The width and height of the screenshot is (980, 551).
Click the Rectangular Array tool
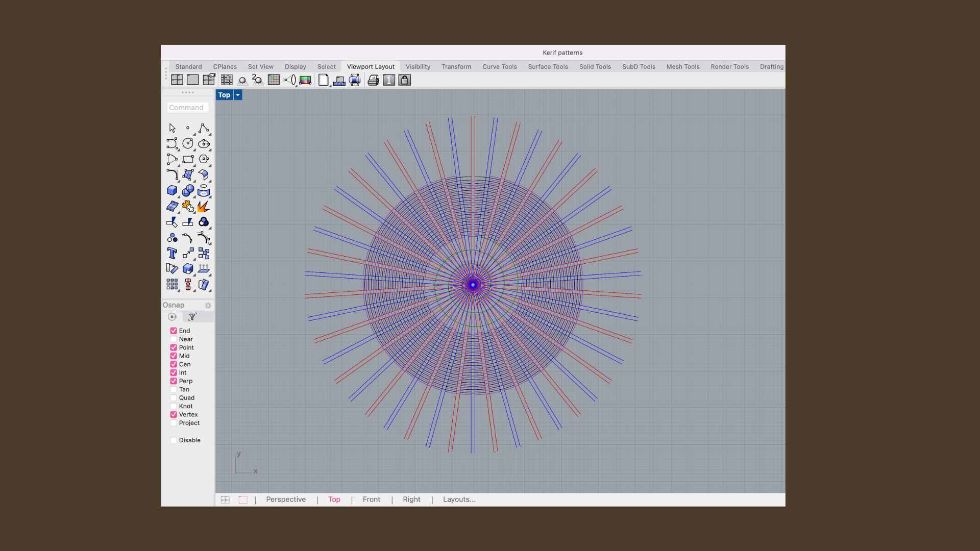coord(172,285)
